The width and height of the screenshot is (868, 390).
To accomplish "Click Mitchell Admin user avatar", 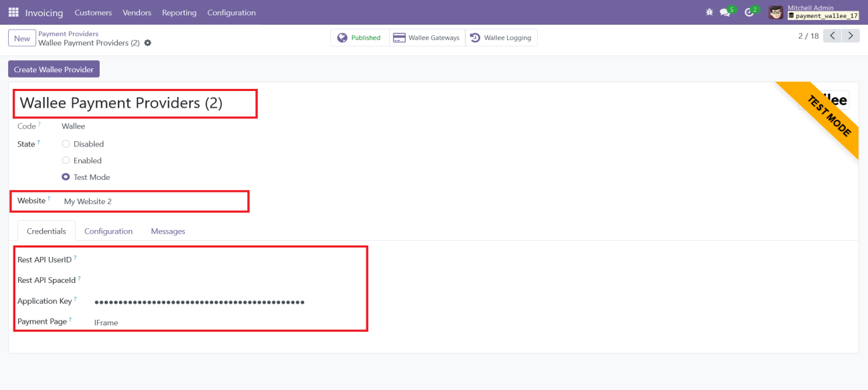I will (776, 13).
